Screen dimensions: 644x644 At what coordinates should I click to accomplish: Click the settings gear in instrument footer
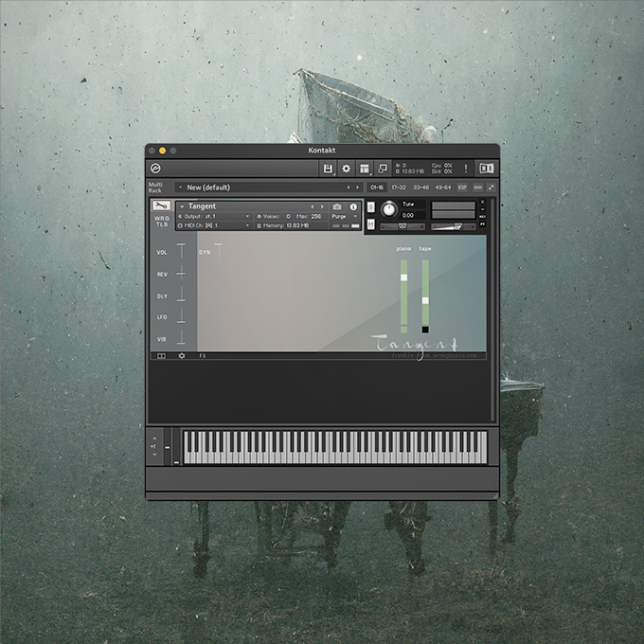[x=182, y=356]
